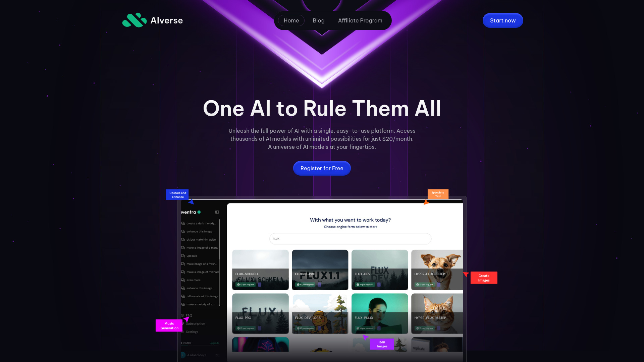Image resolution: width=644 pixels, height=362 pixels.
Task: Toggle the Upscale and Enhance feature
Action: click(177, 195)
